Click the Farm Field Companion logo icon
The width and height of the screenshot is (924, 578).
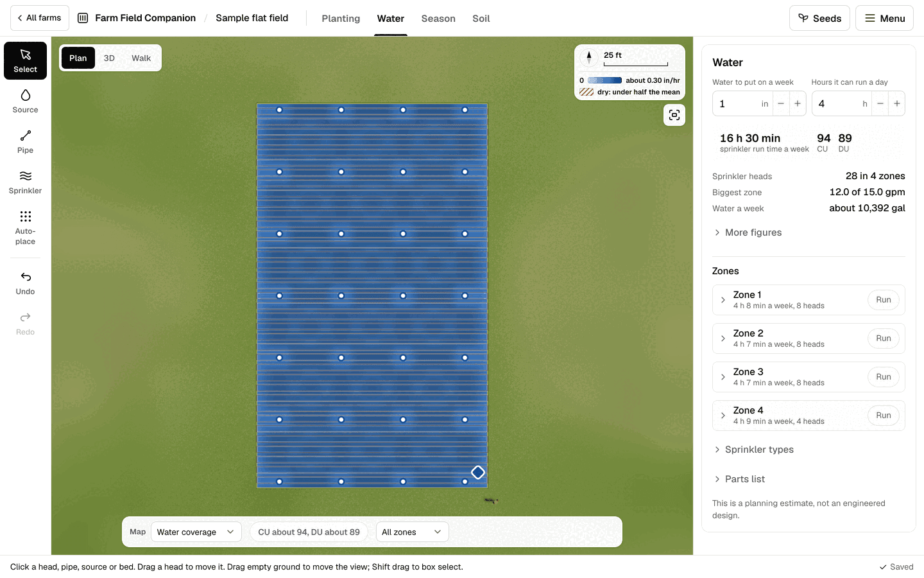pyautogui.click(x=83, y=18)
